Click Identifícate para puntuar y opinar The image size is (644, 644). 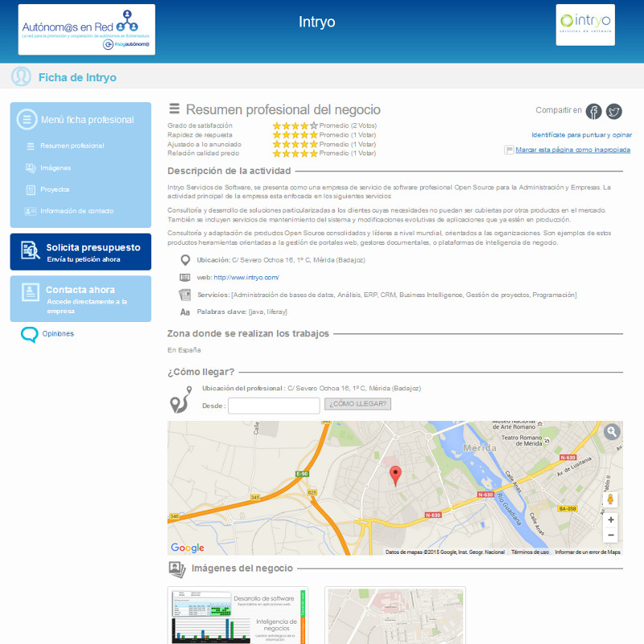[x=581, y=134]
